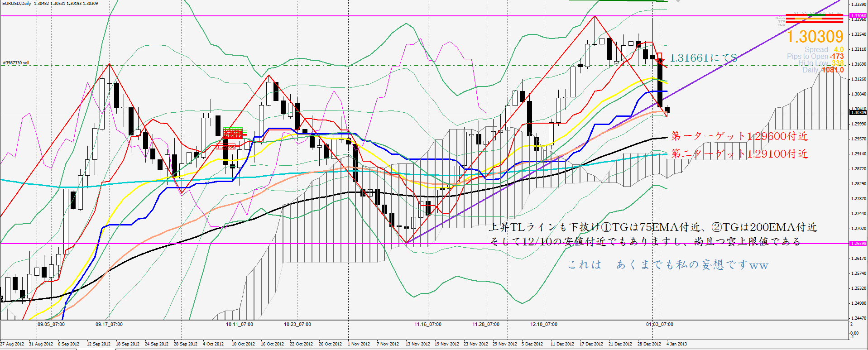Click the EURUSD,Daily chart title text

pyautogui.click(x=16, y=3)
